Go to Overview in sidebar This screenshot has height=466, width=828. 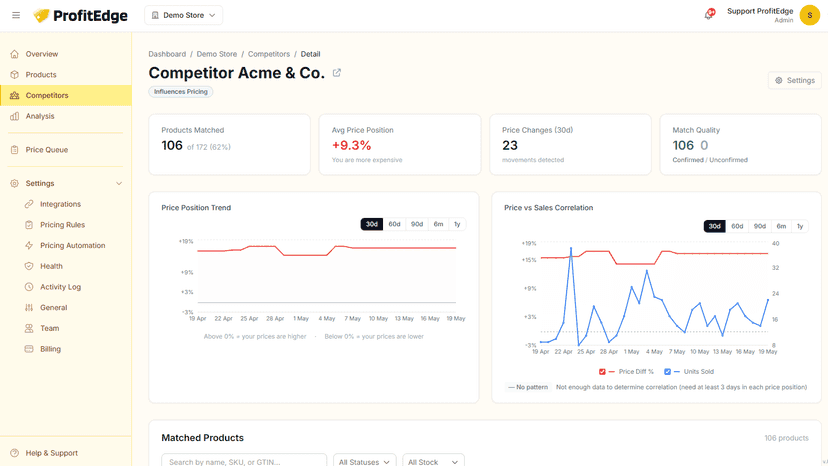click(x=65, y=54)
